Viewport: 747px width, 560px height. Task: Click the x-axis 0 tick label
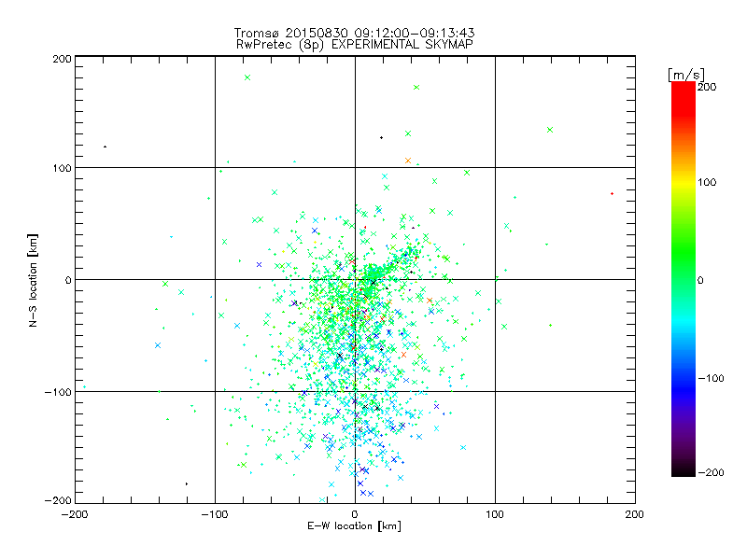[x=355, y=514]
